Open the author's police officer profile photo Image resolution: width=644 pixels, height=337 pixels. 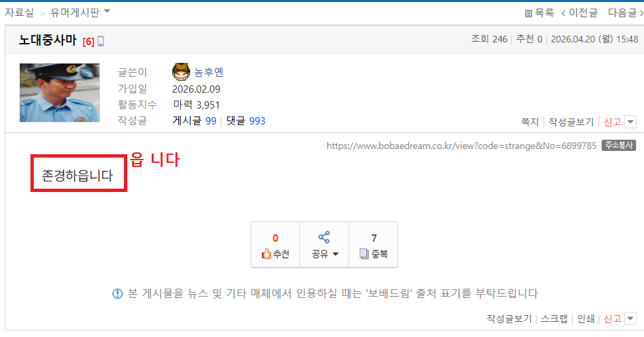pyautogui.click(x=60, y=93)
